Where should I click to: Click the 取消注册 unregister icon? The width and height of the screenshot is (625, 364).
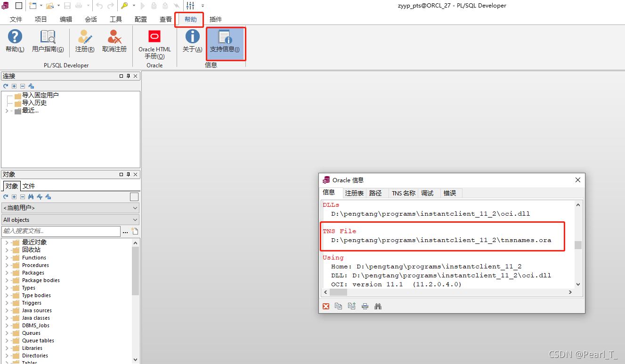(114, 41)
